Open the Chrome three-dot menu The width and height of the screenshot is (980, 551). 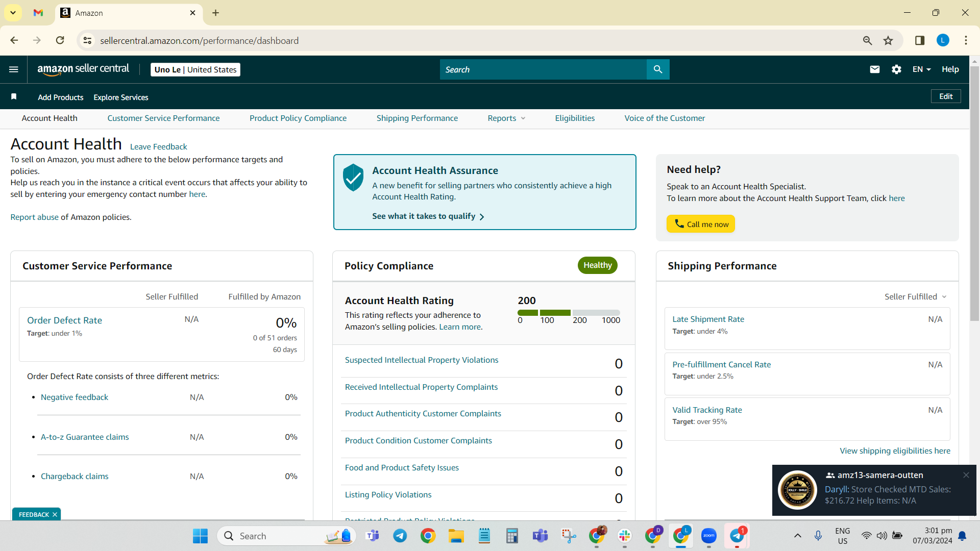966,40
